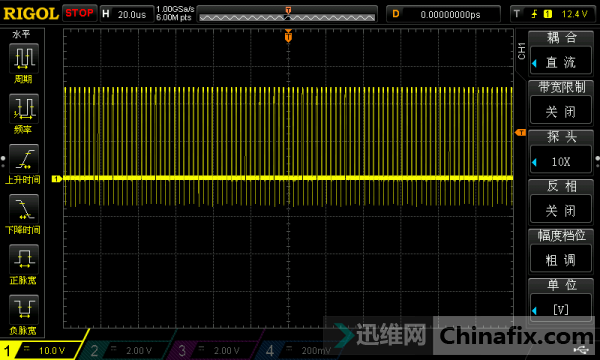Select the Fall Time (下降时间) measurement icon
Viewport: 600px width, 360px height.
coord(24,209)
